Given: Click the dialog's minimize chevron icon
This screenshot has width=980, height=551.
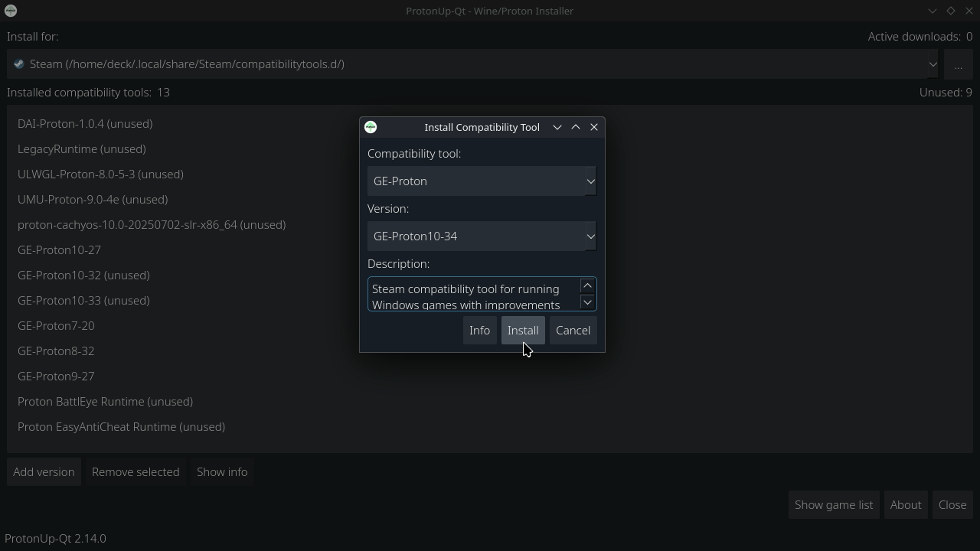Looking at the screenshot, I should point(557,127).
